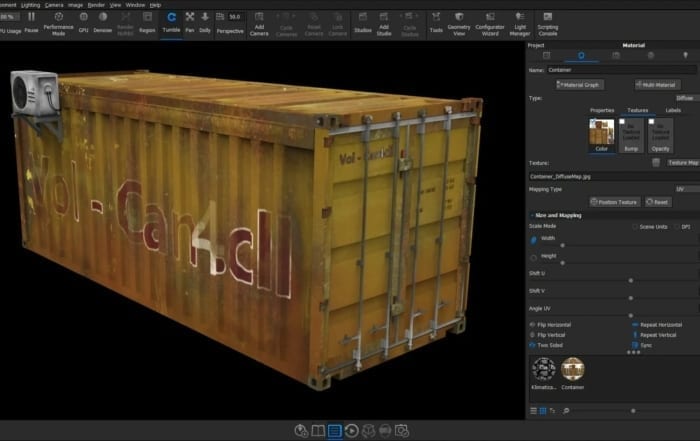
Task: Click the Container_DiffuseMap.jpg texture field
Action: pos(614,177)
